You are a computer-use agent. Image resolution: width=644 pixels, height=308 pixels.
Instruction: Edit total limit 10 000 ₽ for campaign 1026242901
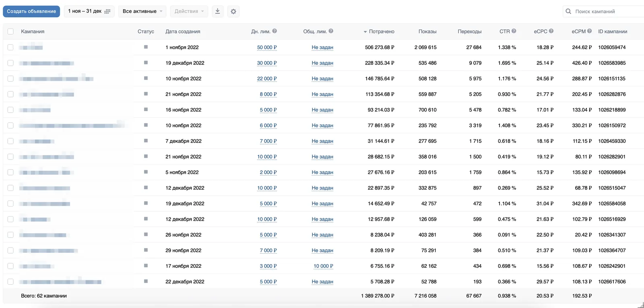[323, 266]
